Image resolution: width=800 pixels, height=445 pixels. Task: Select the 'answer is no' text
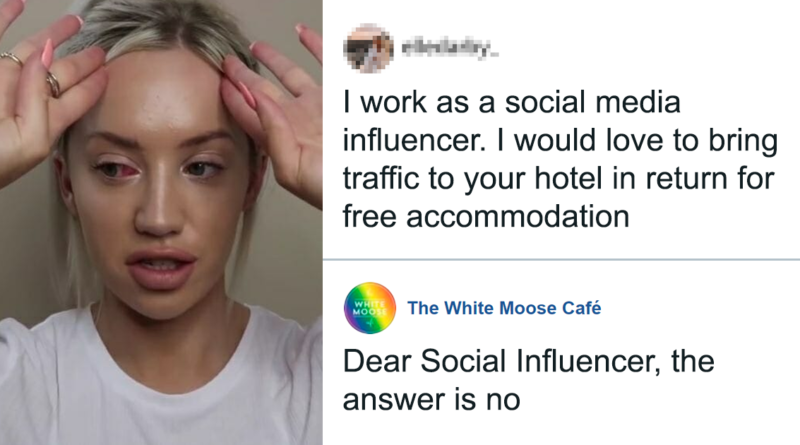[432, 400]
